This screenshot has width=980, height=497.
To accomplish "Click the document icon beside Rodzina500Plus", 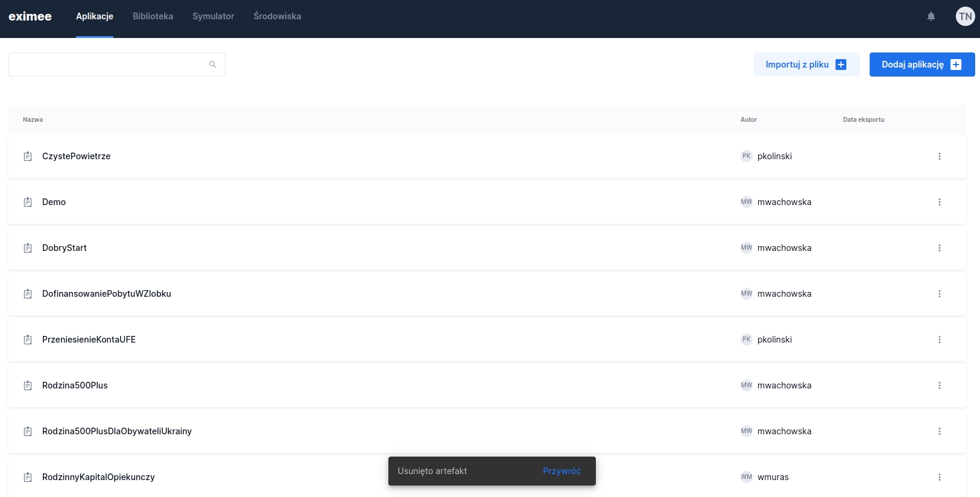I will tap(28, 385).
